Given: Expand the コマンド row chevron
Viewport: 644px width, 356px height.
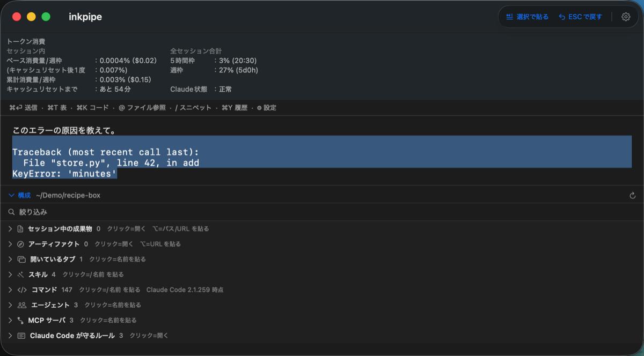Looking at the screenshot, I should point(10,290).
